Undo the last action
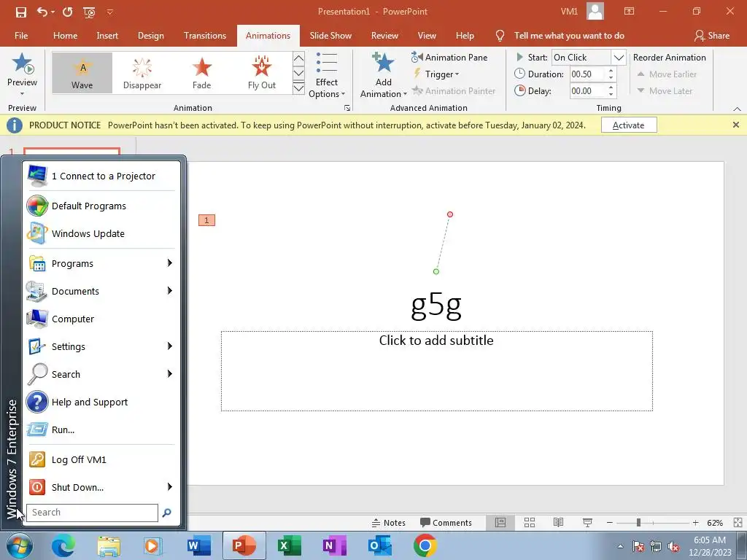747x560 pixels. [x=42, y=12]
